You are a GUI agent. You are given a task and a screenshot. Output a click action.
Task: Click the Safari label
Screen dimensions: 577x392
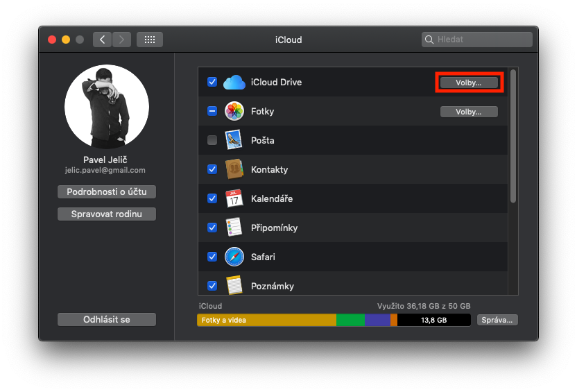[x=263, y=257]
